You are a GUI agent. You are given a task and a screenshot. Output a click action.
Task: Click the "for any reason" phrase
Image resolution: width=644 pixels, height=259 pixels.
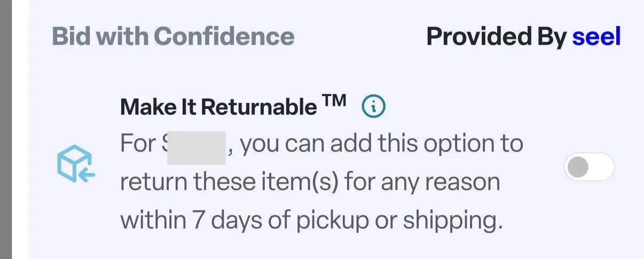pyautogui.click(x=422, y=183)
